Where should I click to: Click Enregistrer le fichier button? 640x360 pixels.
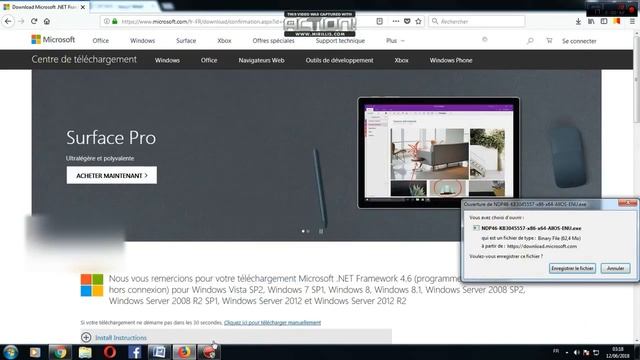(572, 268)
